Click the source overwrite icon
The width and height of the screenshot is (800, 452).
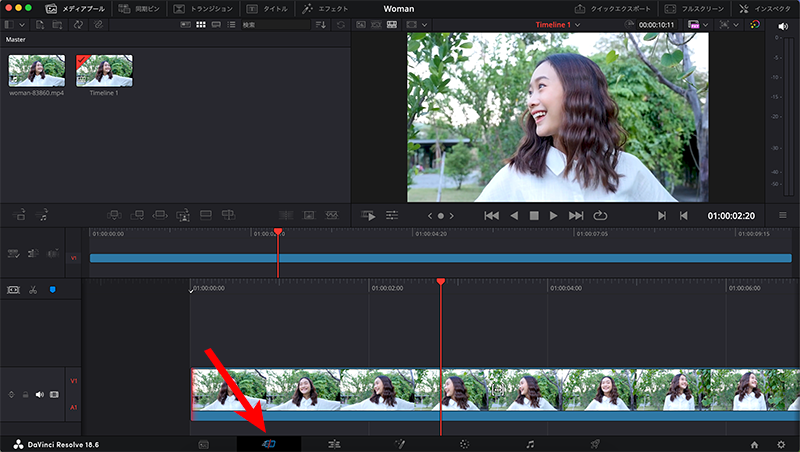pyautogui.click(x=228, y=215)
